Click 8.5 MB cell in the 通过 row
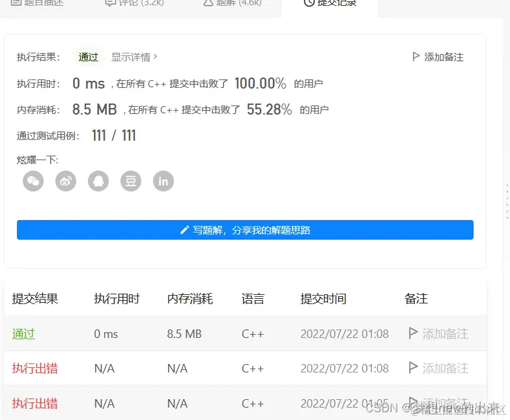This screenshot has width=510, height=420. (x=184, y=334)
